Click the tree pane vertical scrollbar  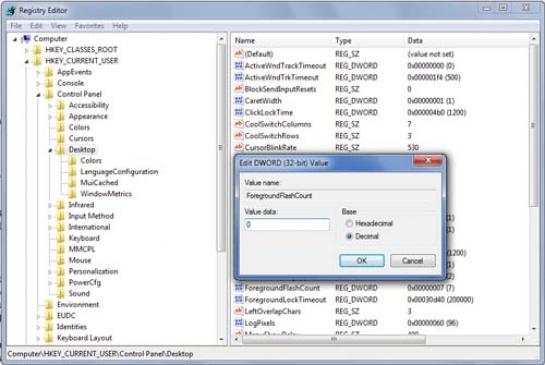[x=221, y=188]
